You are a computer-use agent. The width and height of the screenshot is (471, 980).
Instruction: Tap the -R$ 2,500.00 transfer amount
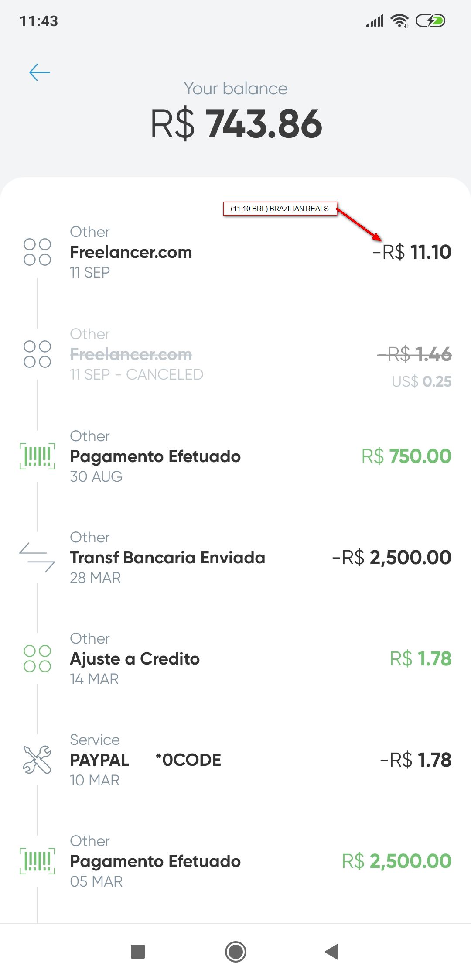(x=391, y=558)
